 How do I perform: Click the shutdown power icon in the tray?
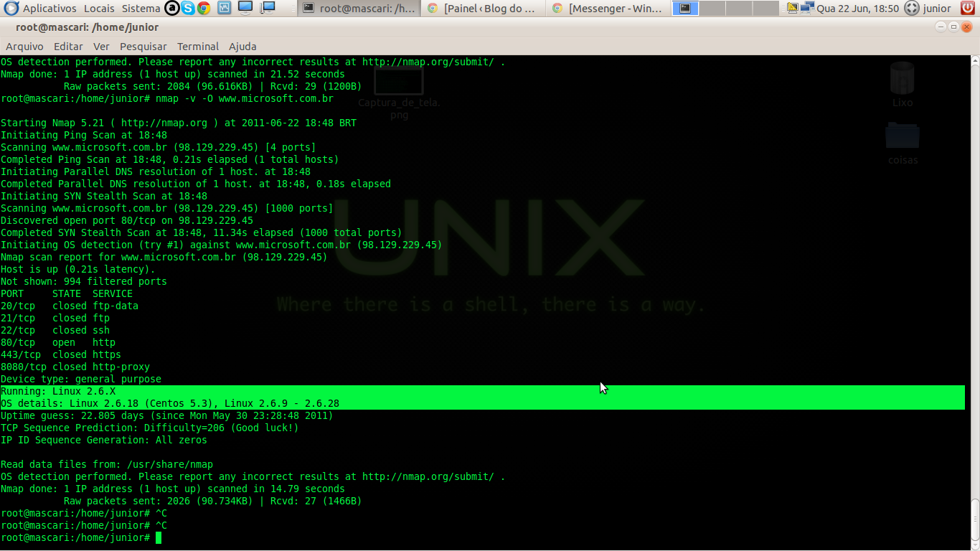[x=966, y=8]
